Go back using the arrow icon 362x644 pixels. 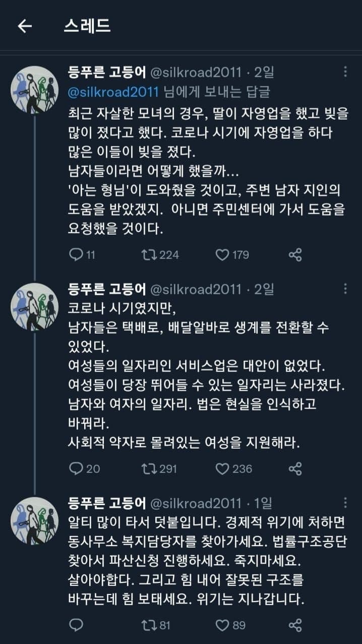click(x=25, y=26)
